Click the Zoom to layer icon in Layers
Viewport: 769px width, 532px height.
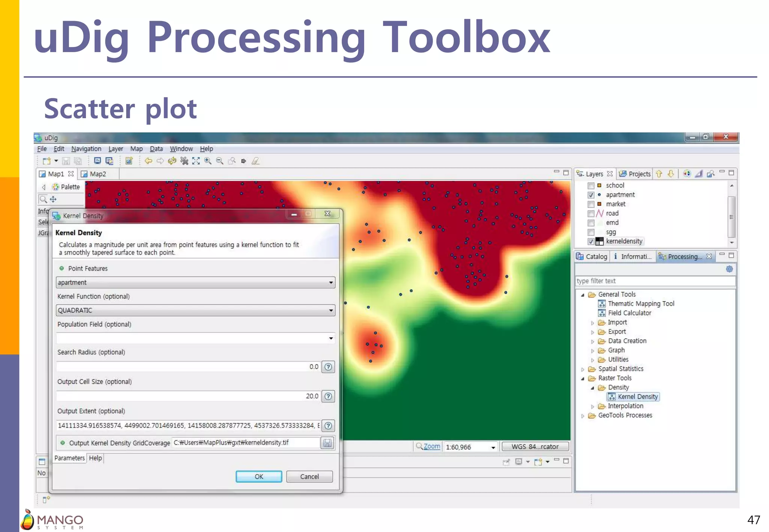coord(710,174)
